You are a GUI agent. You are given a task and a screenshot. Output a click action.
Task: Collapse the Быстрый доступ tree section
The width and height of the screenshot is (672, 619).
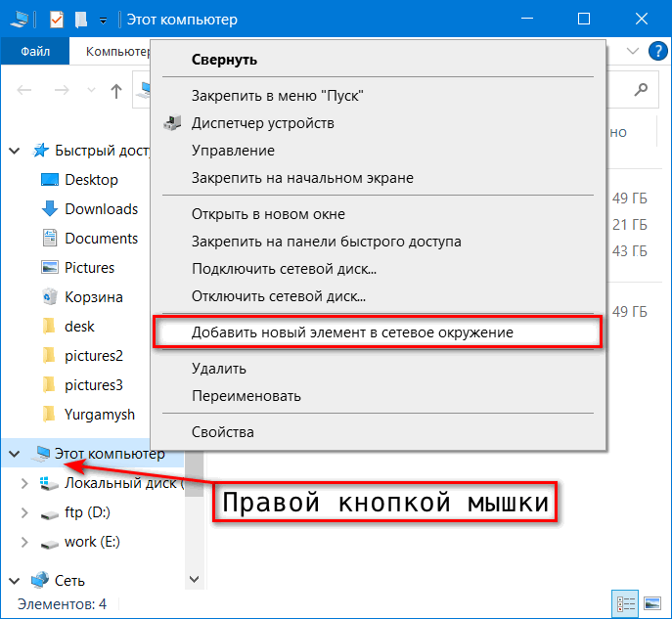tap(14, 151)
